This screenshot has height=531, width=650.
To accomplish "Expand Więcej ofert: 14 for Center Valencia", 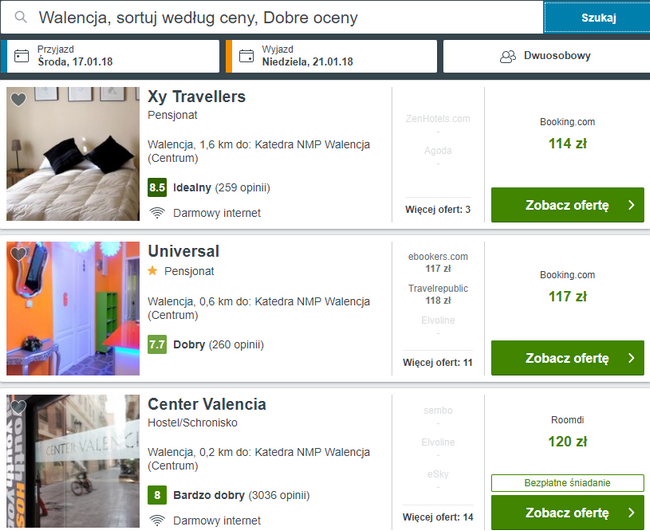I will (438, 517).
